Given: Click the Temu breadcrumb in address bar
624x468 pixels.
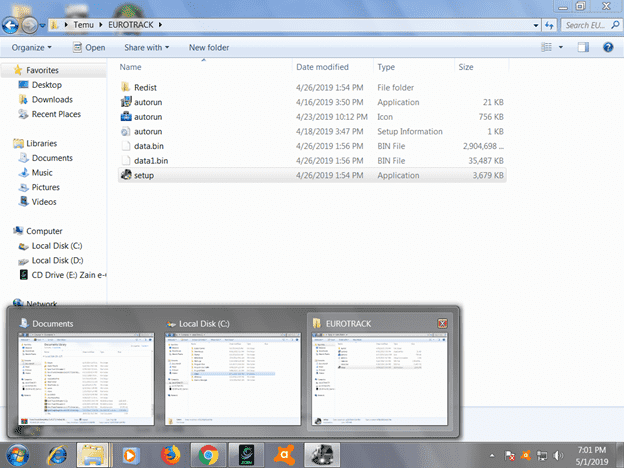Looking at the screenshot, I should point(83,25).
